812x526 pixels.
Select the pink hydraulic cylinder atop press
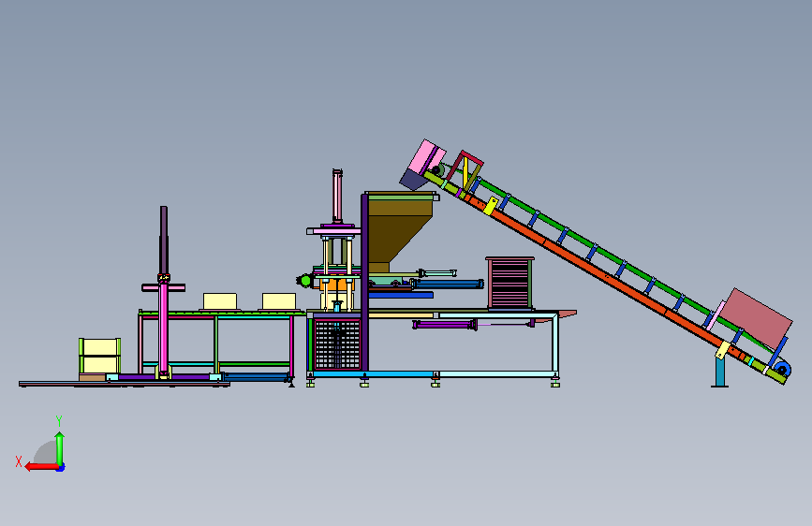(338, 197)
